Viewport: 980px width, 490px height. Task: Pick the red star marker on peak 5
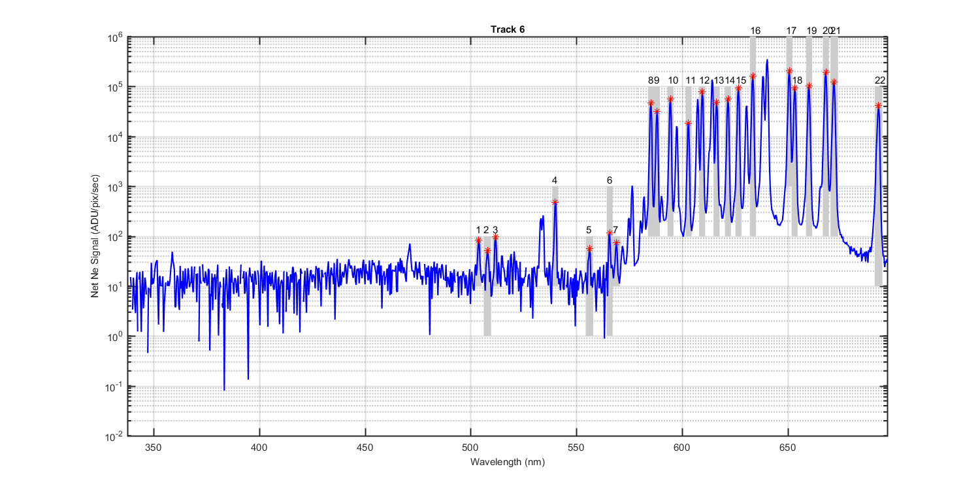(x=589, y=248)
